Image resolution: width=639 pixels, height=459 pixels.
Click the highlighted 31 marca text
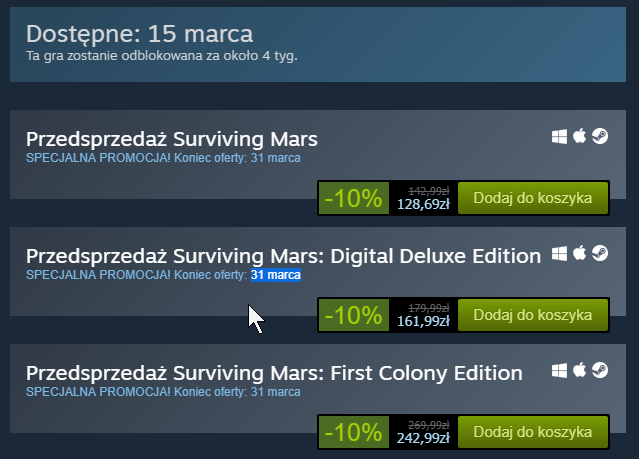click(275, 274)
